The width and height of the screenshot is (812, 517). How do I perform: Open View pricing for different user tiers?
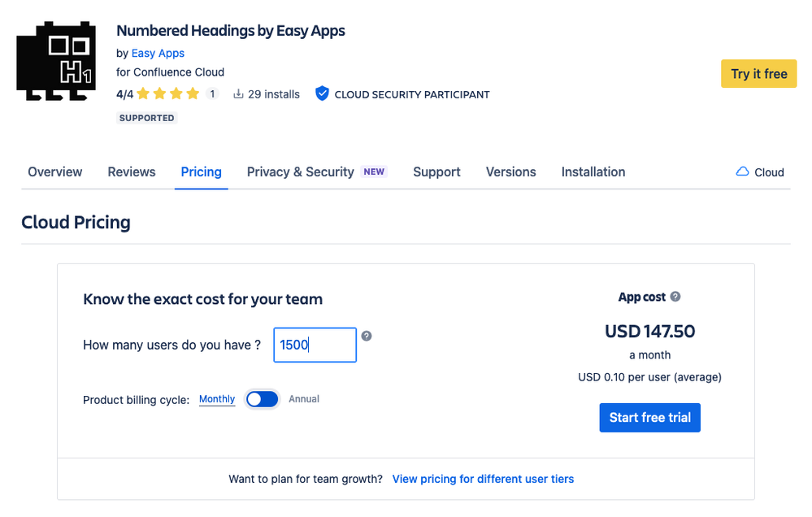pyautogui.click(x=483, y=479)
